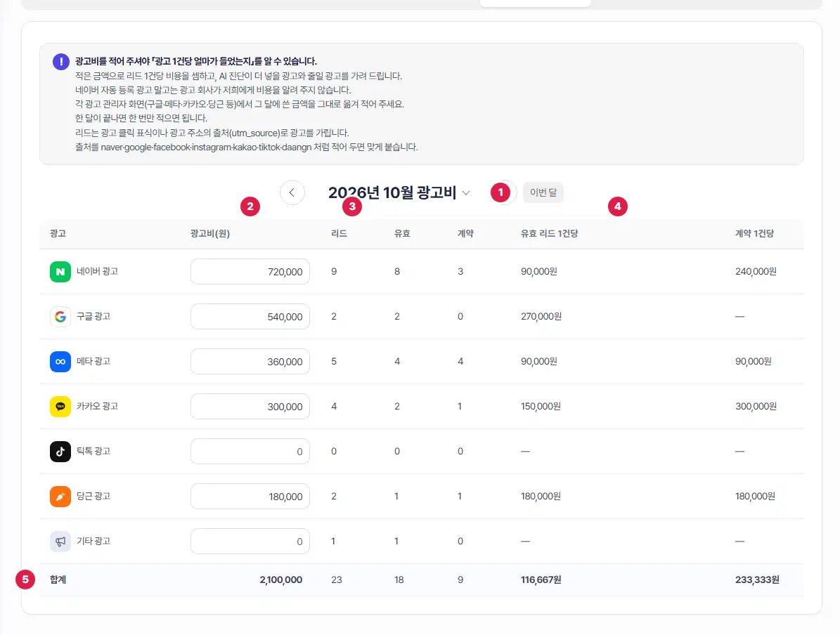Click the 이번 달 button

[x=543, y=192]
